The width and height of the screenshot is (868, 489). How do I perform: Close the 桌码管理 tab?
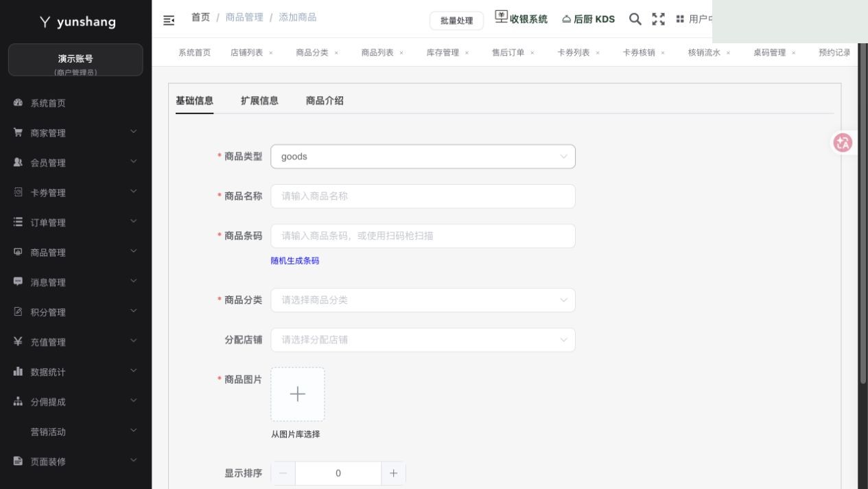pos(794,53)
